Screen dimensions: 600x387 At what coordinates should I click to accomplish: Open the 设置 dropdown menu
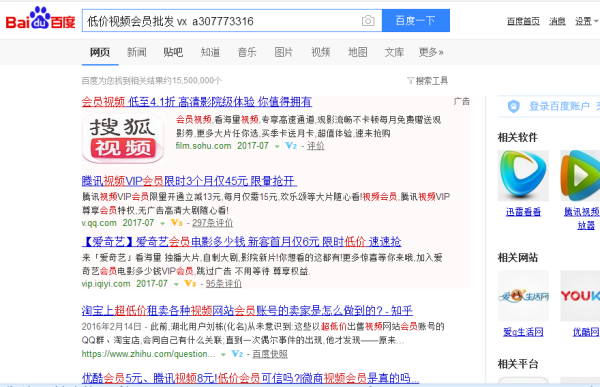click(587, 21)
